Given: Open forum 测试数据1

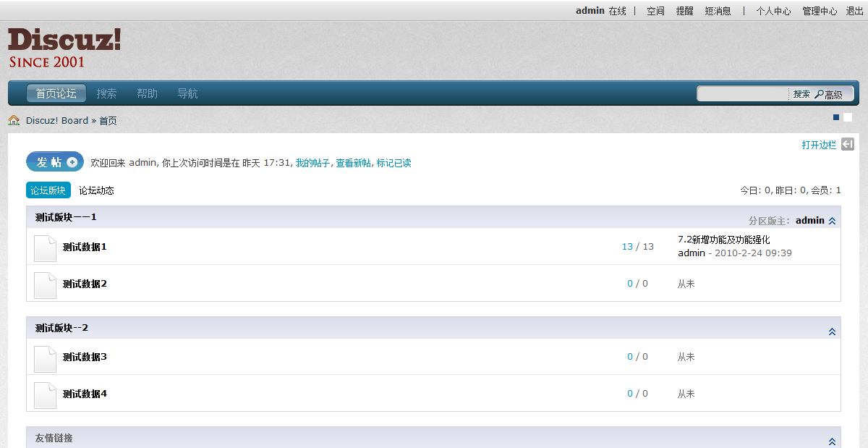Looking at the screenshot, I should click(x=85, y=247).
